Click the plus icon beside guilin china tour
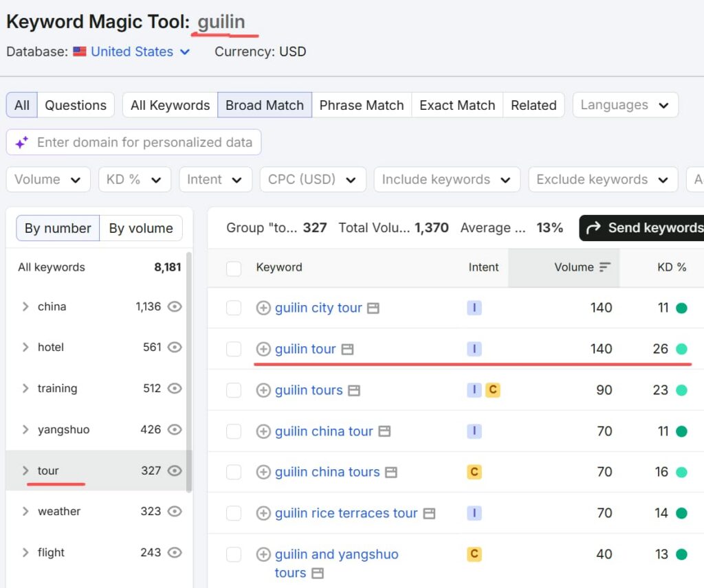Screen dimensions: 704x588 263,431
